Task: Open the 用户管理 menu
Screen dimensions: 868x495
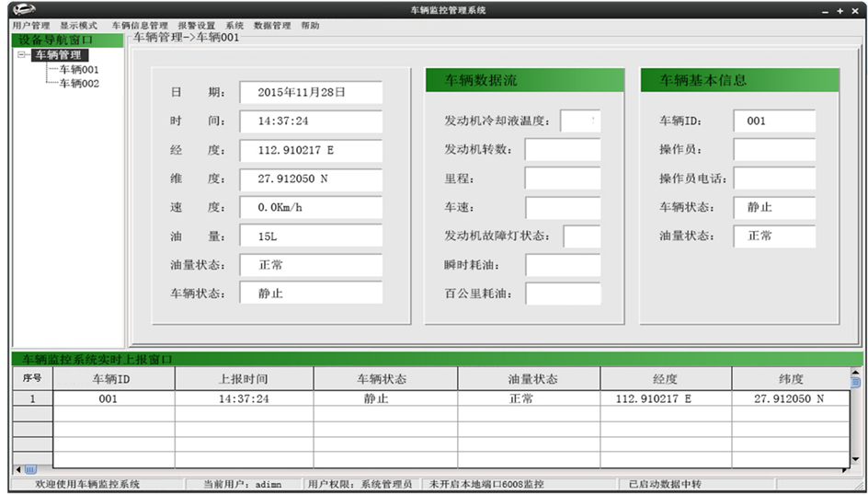Action: tap(31, 26)
